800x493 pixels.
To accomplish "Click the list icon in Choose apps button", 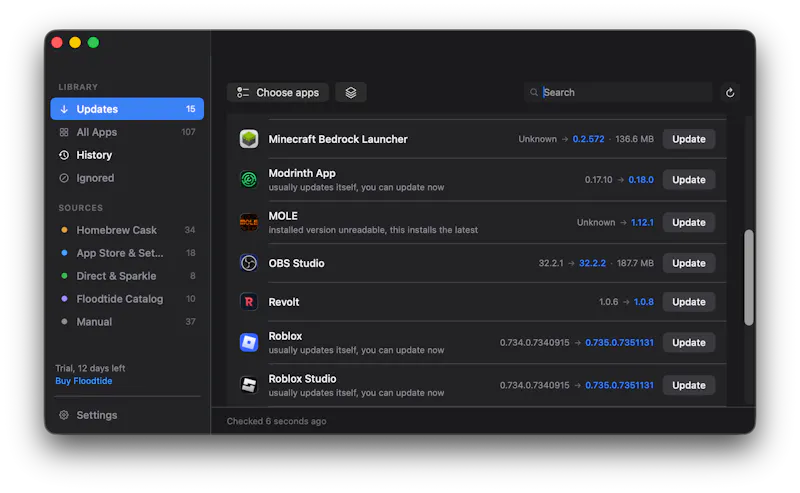I will click(243, 92).
